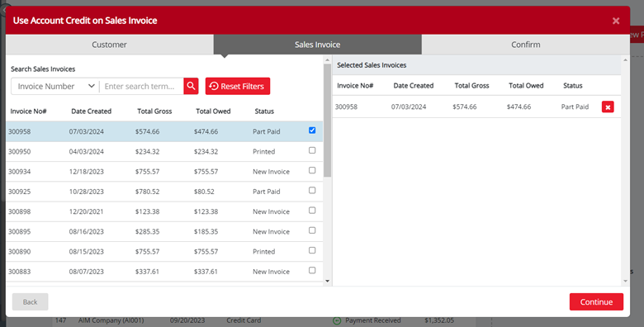Image resolution: width=644 pixels, height=327 pixels.
Task: Click 300958 in the Selected Sales Invoices panel
Action: pyautogui.click(x=346, y=107)
